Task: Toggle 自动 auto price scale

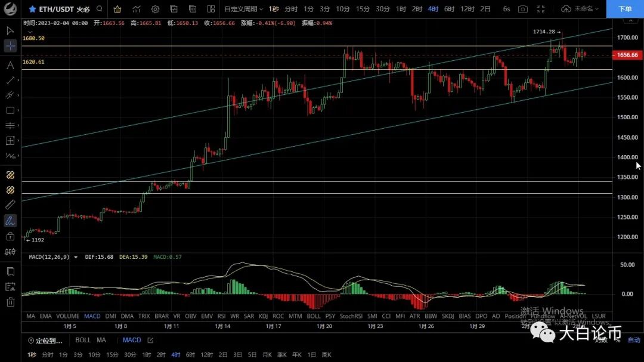Action: (634, 340)
